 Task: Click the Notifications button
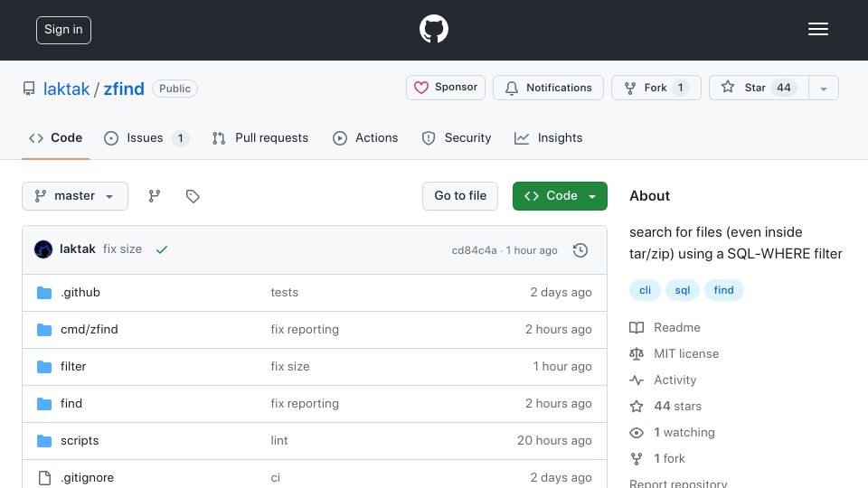(548, 88)
